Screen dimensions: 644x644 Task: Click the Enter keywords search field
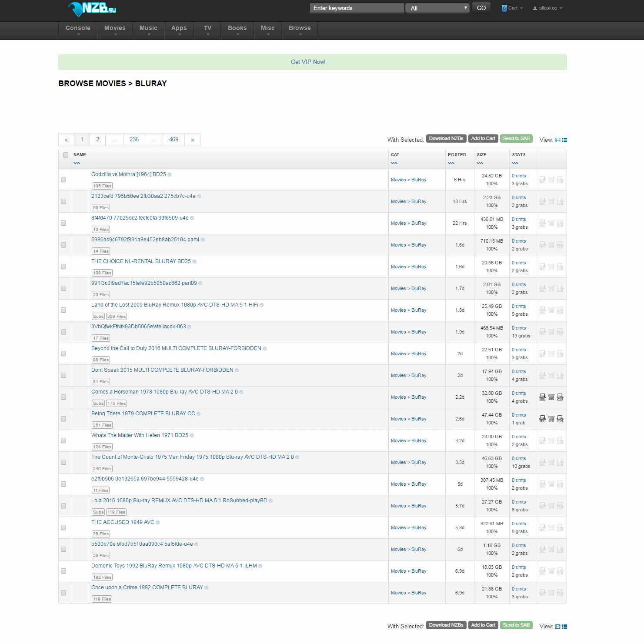tap(357, 8)
